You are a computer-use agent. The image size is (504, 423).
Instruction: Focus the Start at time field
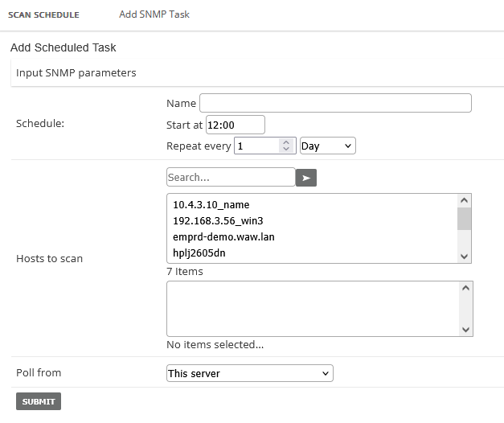tap(235, 125)
